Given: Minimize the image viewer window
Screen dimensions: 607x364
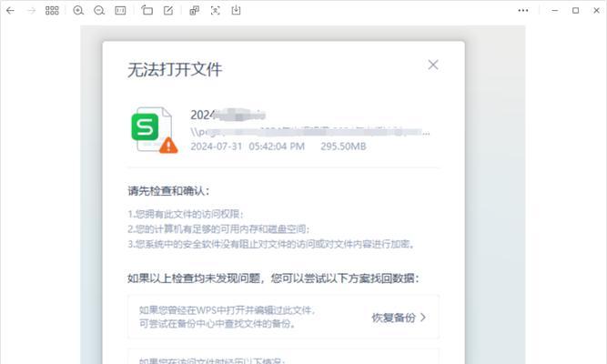Looking at the screenshot, I should 555,10.
